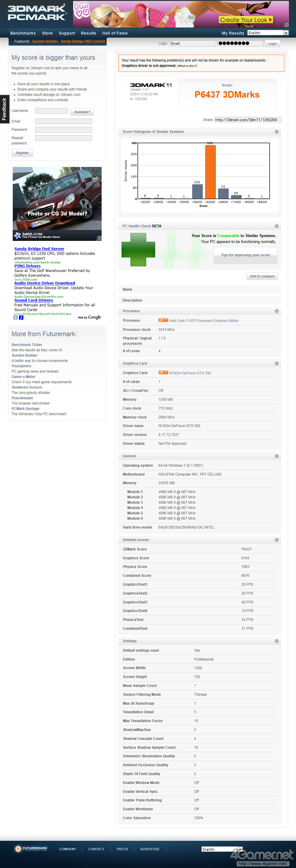Collapse the Processor section arrow
The image size is (296, 868).
point(276,311)
